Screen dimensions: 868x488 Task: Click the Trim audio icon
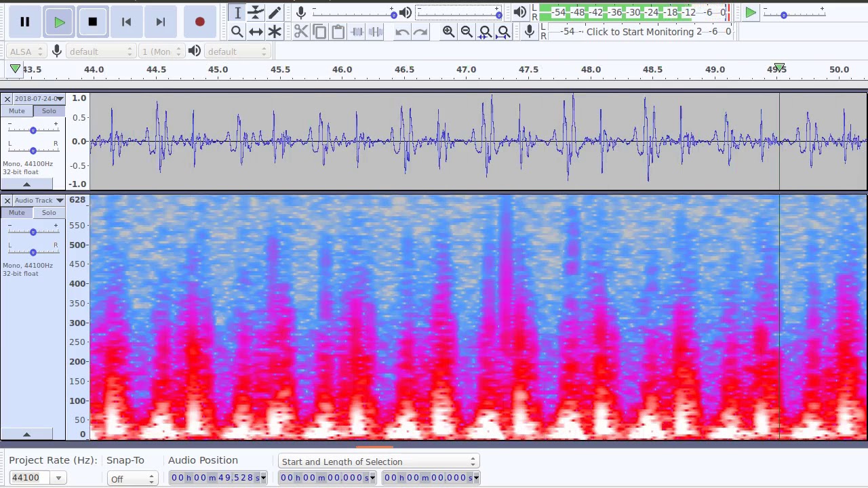coord(357,31)
